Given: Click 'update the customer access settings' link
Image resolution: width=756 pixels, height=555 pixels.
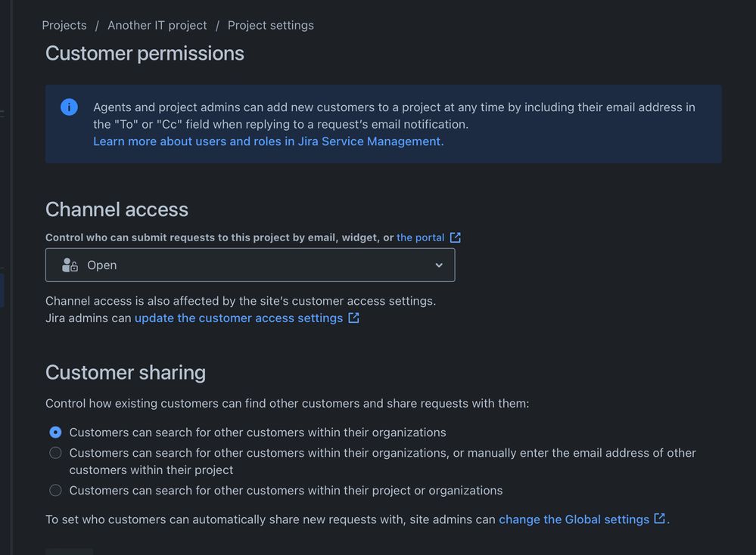Looking at the screenshot, I should pyautogui.click(x=238, y=318).
